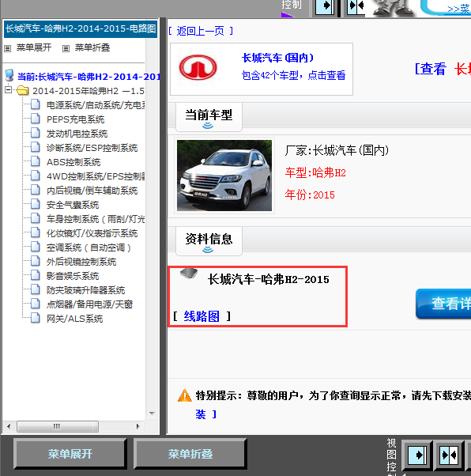This screenshot has height=476, width=471.
Task: Click document icon beside 网关/ALS系统
Action: [x=36, y=318]
